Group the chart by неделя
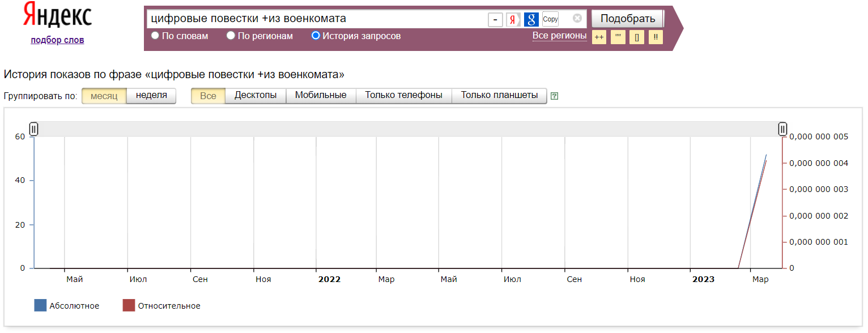Image resolution: width=868 pixels, height=333 pixels. (151, 96)
